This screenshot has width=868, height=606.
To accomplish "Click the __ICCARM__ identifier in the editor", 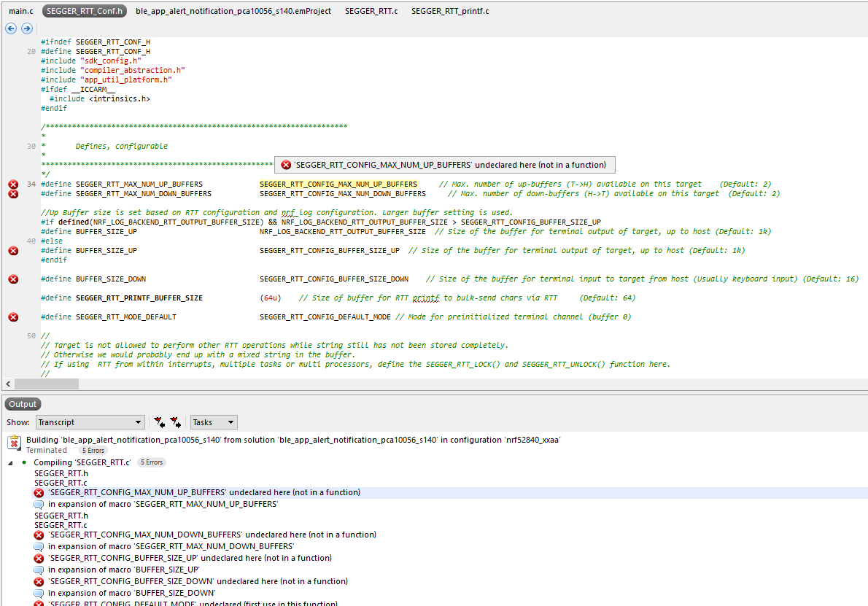I will pos(93,90).
